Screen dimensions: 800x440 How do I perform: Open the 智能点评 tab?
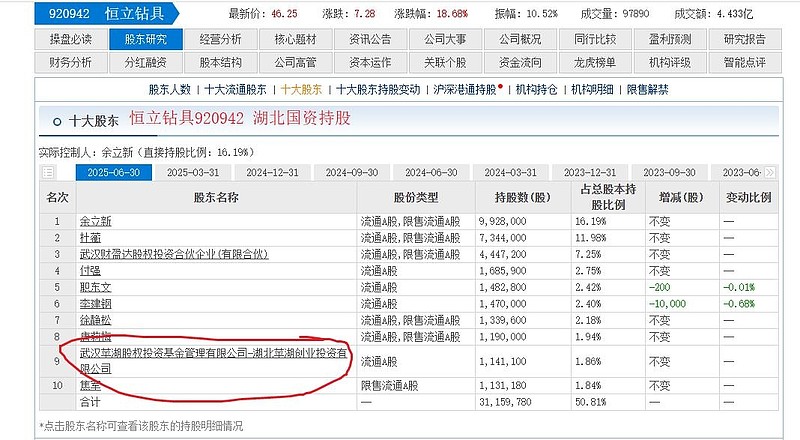[745, 62]
